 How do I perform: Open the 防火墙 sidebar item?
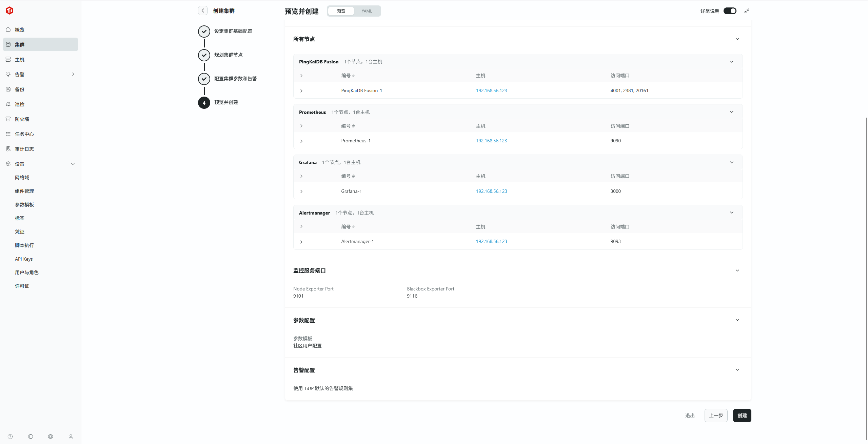click(x=22, y=119)
